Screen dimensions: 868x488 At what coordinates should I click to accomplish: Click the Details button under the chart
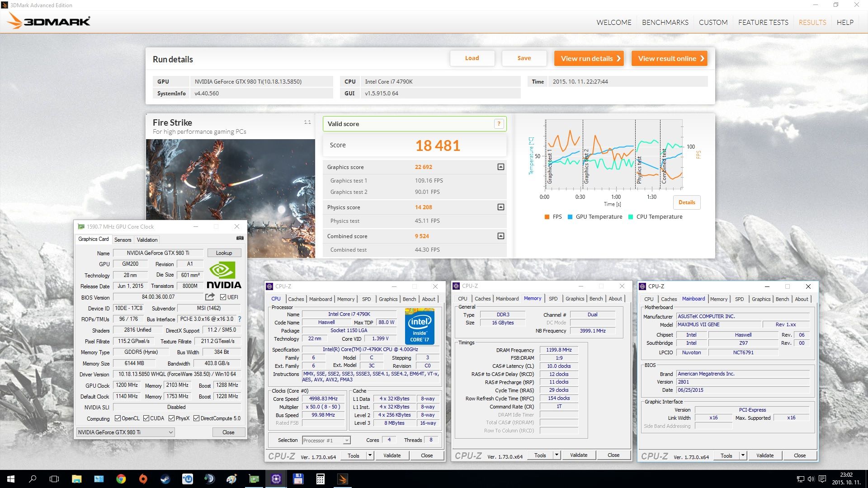[687, 202]
